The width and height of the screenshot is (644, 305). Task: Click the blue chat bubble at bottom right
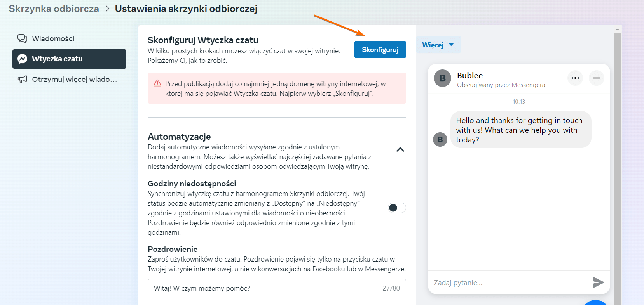595,303
